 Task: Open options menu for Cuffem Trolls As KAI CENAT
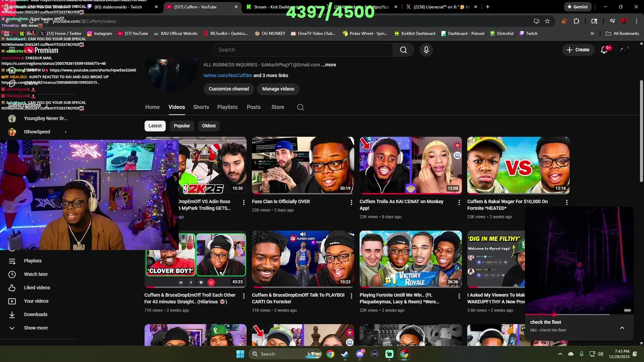click(x=459, y=202)
